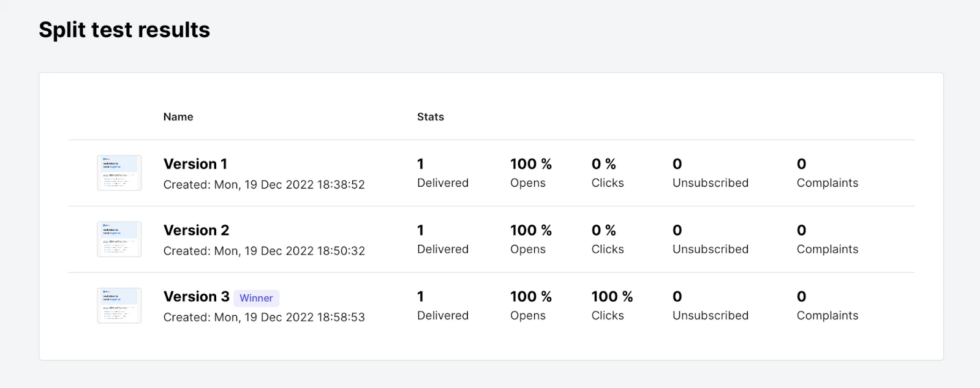Image resolution: width=980 pixels, height=388 pixels.
Task: Click Version 1's created date text
Action: pos(264,185)
